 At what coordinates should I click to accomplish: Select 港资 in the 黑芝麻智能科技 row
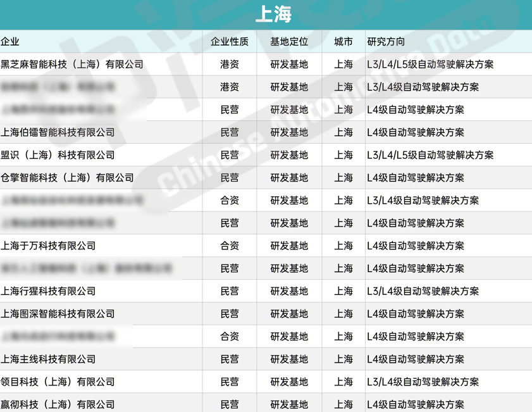click(x=230, y=64)
